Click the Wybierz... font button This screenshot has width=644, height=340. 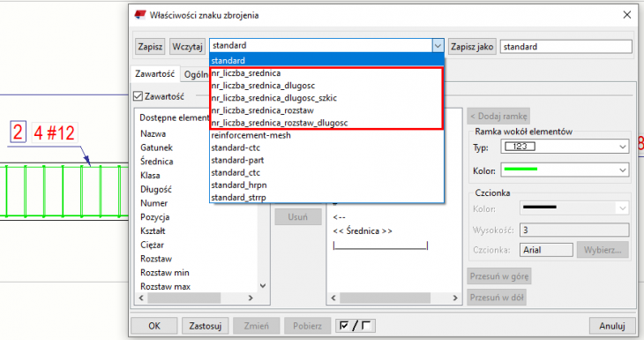[x=603, y=250]
